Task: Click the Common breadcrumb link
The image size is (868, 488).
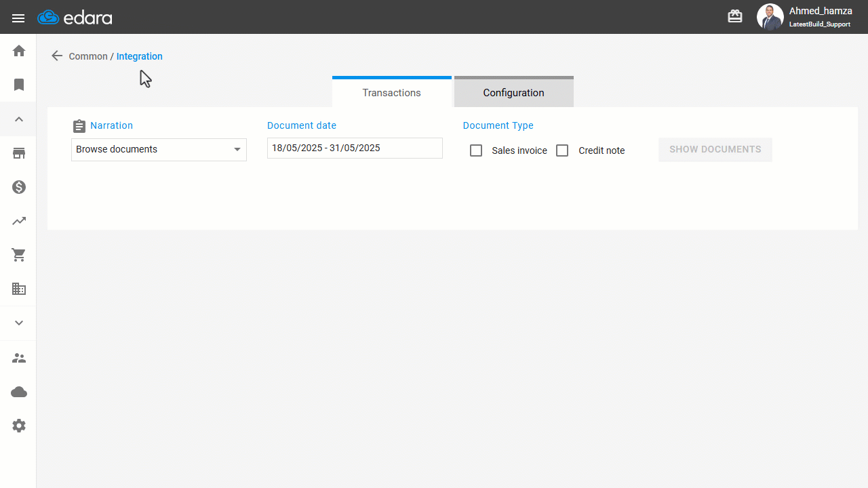Action: pyautogui.click(x=88, y=56)
